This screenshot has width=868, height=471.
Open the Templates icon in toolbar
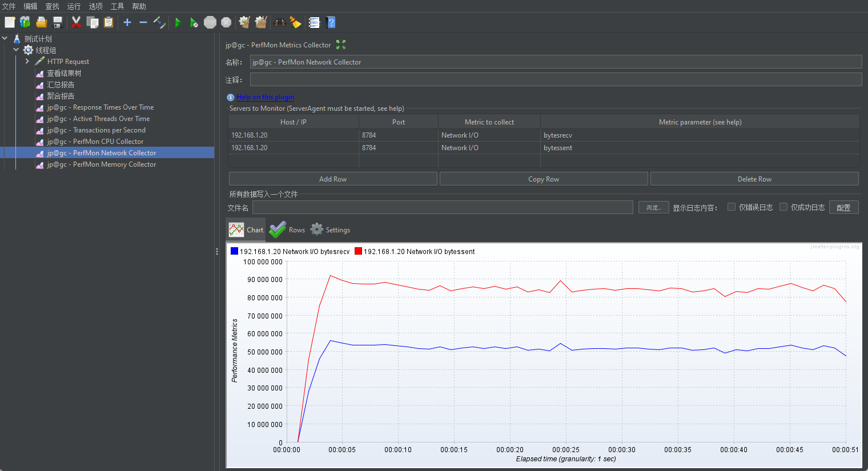(25, 22)
